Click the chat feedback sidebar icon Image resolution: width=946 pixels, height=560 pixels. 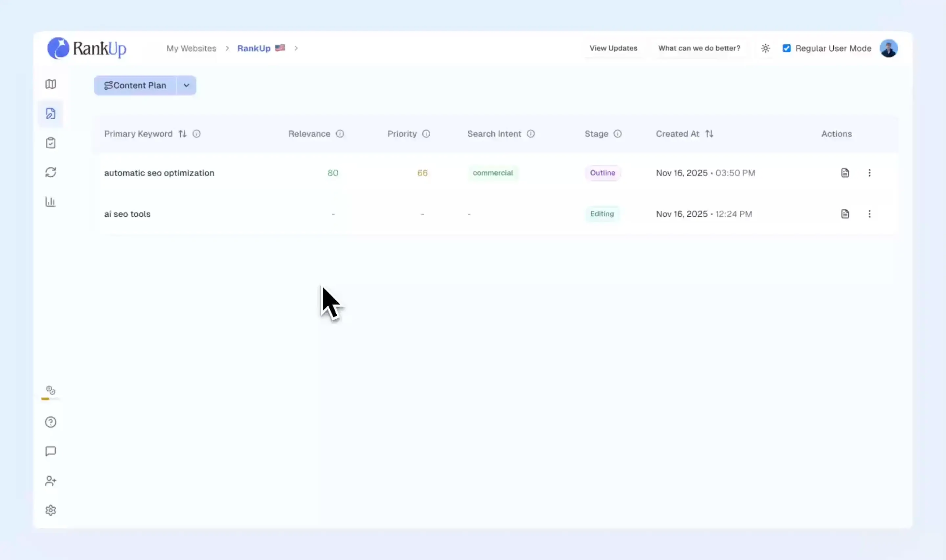[x=51, y=451]
